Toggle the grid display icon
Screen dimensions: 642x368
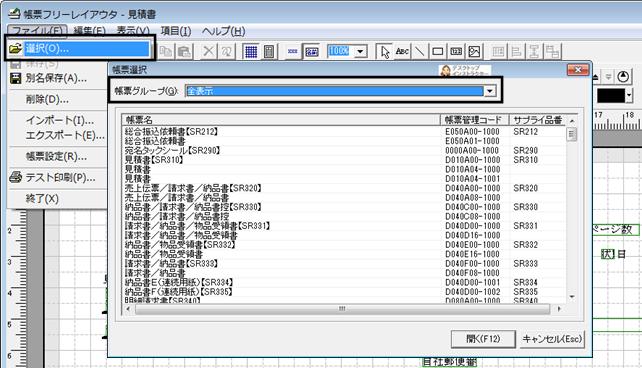point(251,52)
